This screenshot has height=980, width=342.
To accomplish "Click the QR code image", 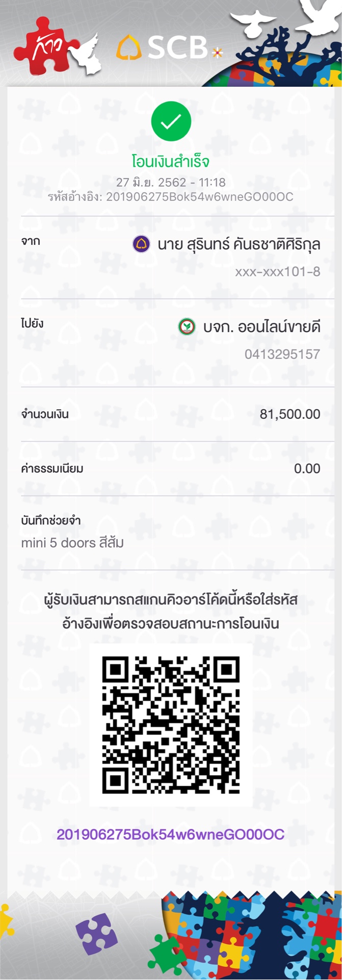I will click(x=171, y=725).
